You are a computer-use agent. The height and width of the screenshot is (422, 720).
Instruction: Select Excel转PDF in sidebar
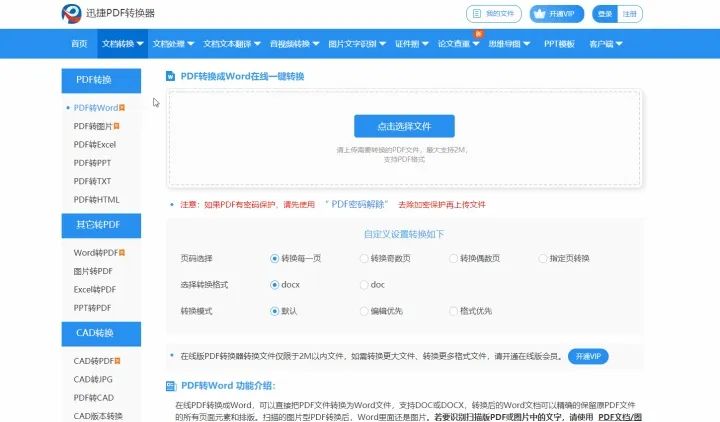coord(95,290)
